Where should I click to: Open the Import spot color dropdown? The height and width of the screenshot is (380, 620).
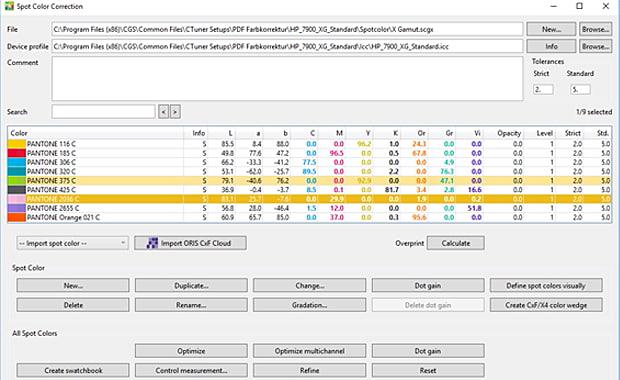pyautogui.click(x=72, y=243)
